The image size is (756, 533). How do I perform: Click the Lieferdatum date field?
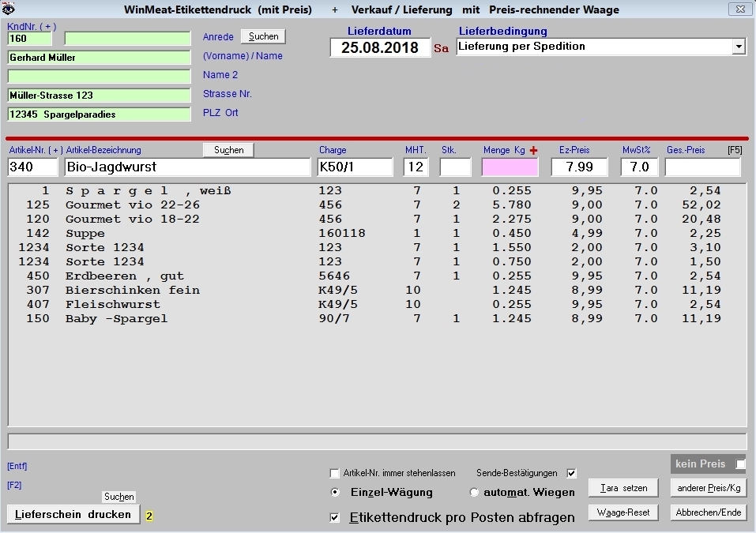pyautogui.click(x=380, y=47)
